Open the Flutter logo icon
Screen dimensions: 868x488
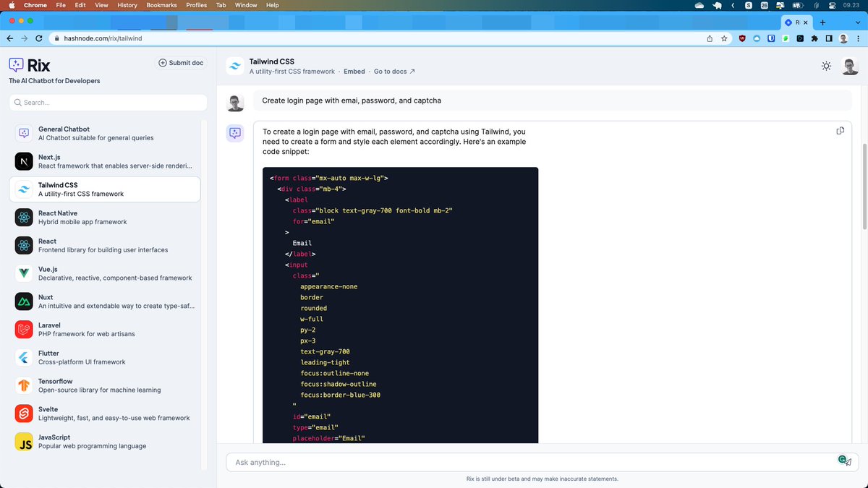point(24,358)
